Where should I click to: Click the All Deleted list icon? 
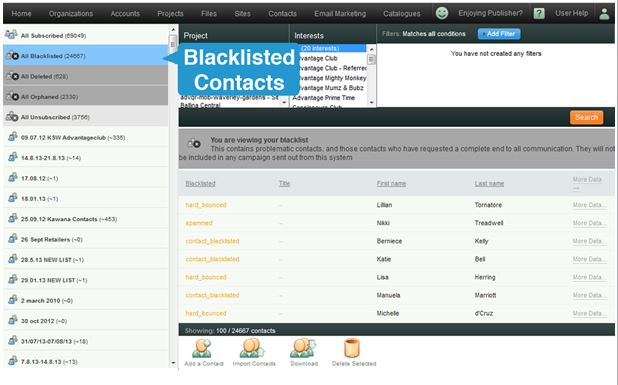pos(12,76)
